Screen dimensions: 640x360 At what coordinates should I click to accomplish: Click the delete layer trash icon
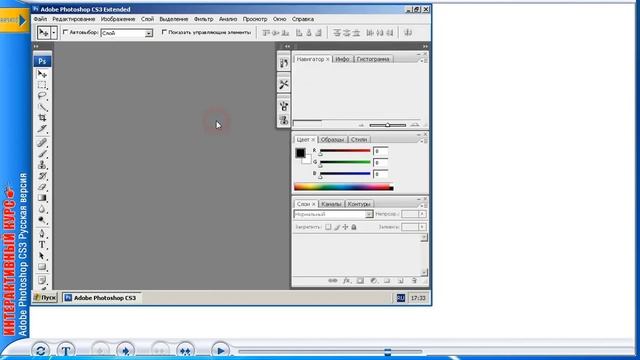414,281
